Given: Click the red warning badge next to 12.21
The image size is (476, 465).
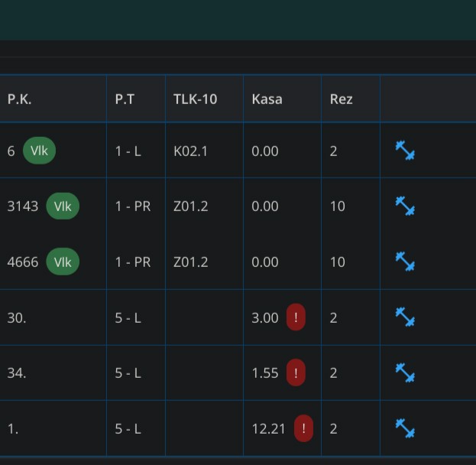Looking at the screenshot, I should point(303,428).
